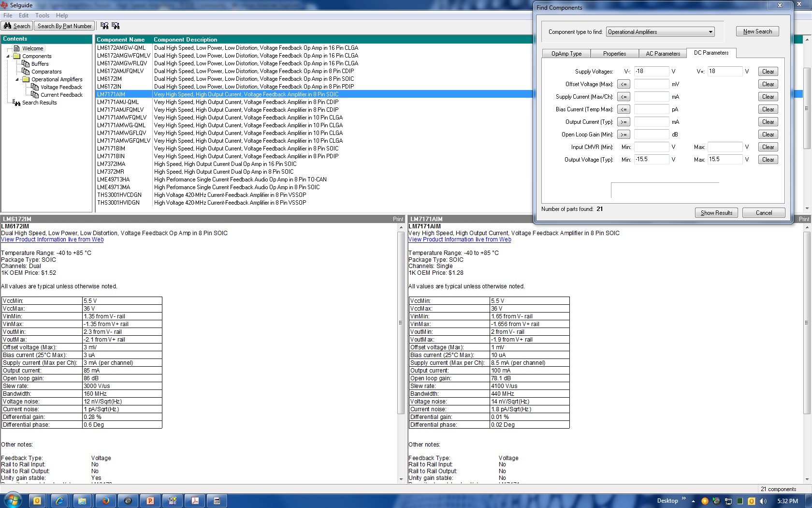The height and width of the screenshot is (508, 812).
Task: Collapse the Operational Amplifiers tree node
Action: point(17,79)
